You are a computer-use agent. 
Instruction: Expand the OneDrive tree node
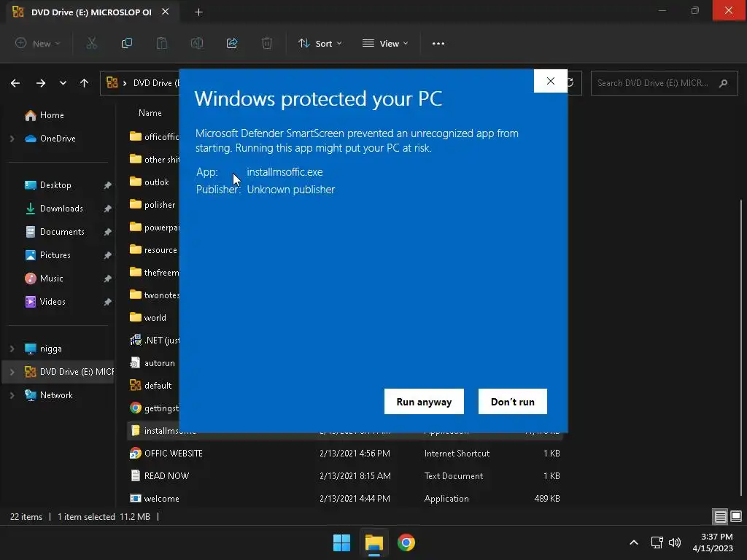[x=12, y=139]
